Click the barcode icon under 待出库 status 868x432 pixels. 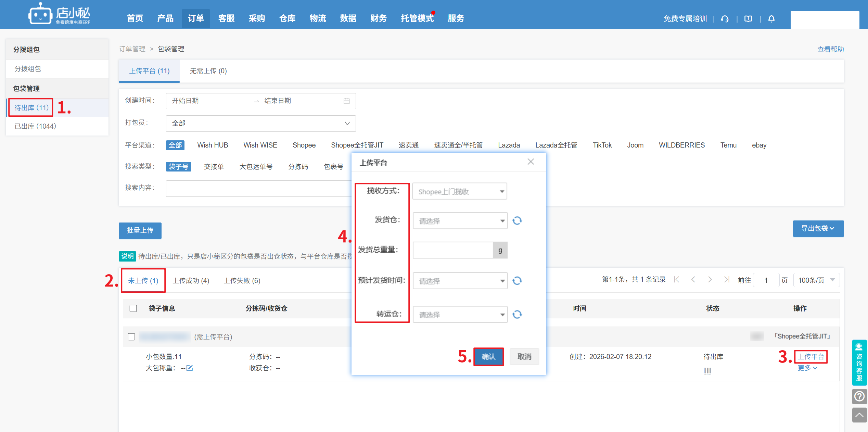coord(707,371)
